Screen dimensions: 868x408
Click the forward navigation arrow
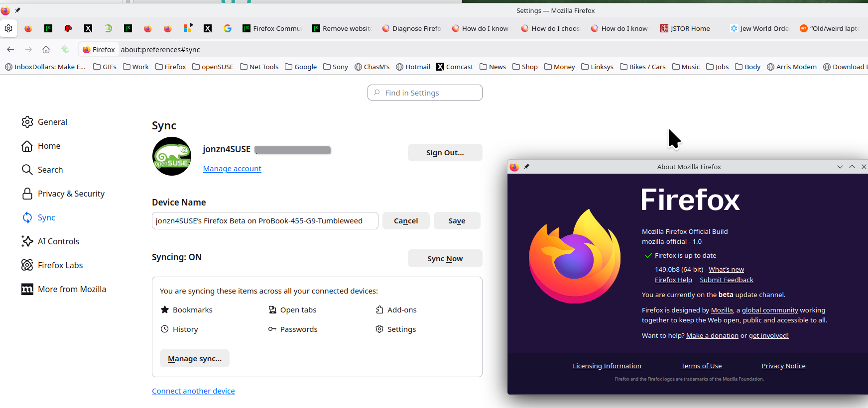point(28,49)
